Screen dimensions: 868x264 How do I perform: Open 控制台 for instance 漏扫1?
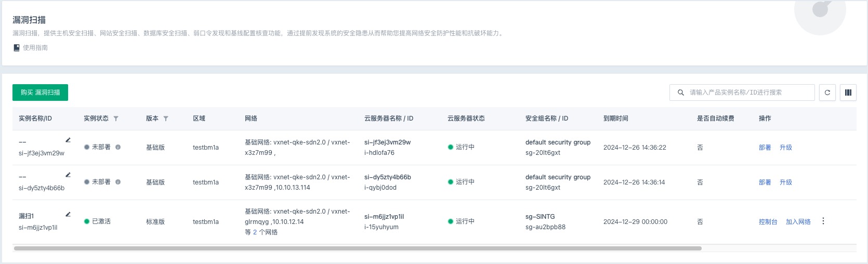(768, 222)
